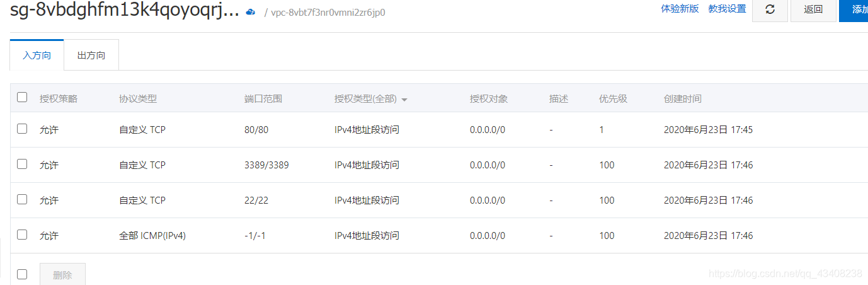Click creation time in the 22/22 row
The height and width of the screenshot is (285, 868).
[x=709, y=201]
